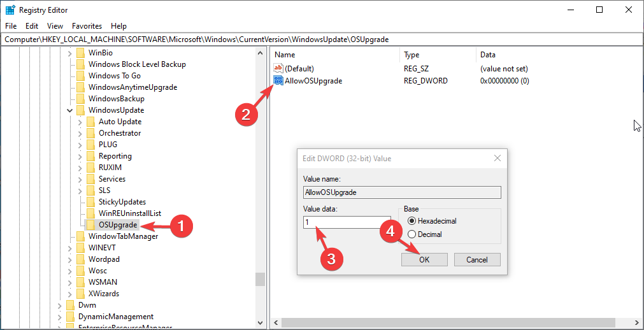Select the XWizards tree item
Image resolution: width=644 pixels, height=330 pixels.
104,294
